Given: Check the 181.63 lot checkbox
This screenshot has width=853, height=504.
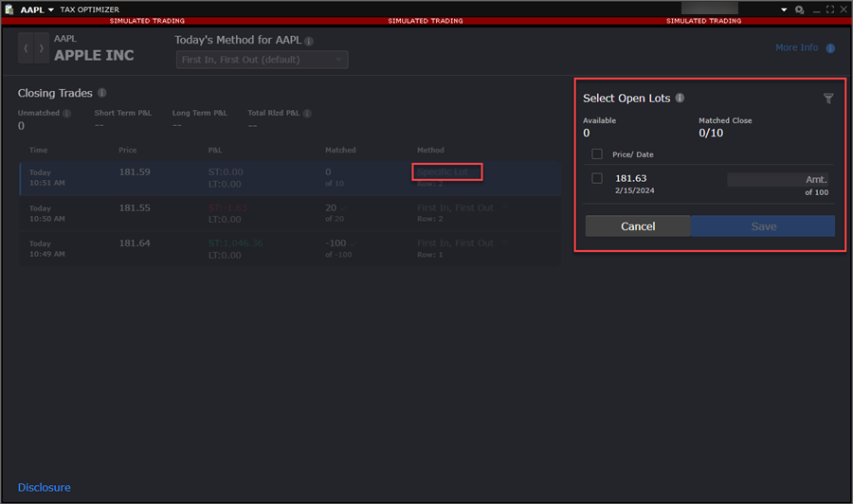Looking at the screenshot, I should (597, 178).
